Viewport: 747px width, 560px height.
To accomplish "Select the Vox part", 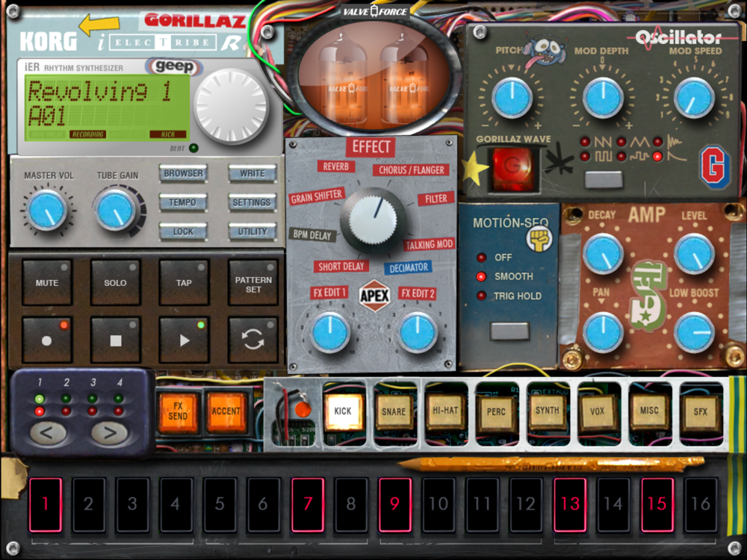I will pos(598,411).
